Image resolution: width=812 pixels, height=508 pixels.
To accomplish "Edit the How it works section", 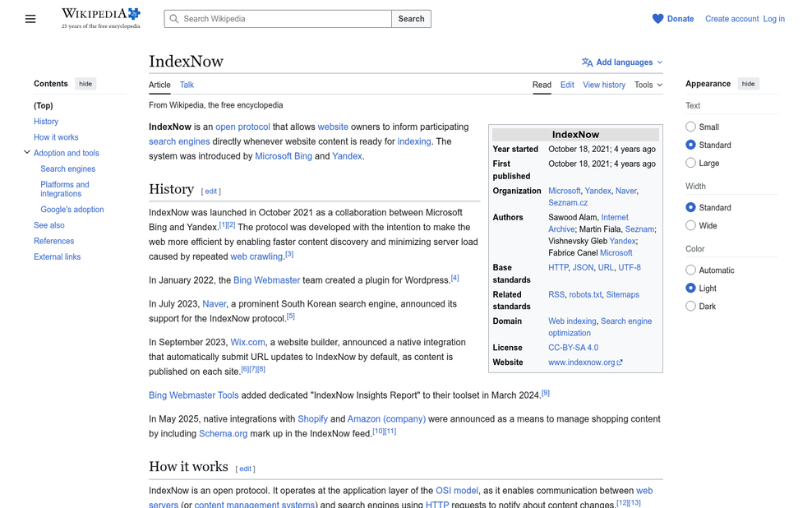I will [x=245, y=469].
